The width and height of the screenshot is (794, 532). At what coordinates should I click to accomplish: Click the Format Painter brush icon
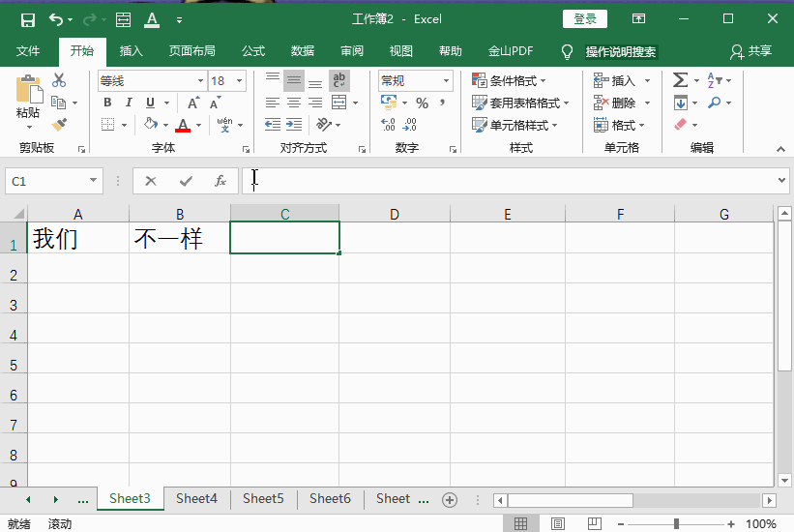59,125
